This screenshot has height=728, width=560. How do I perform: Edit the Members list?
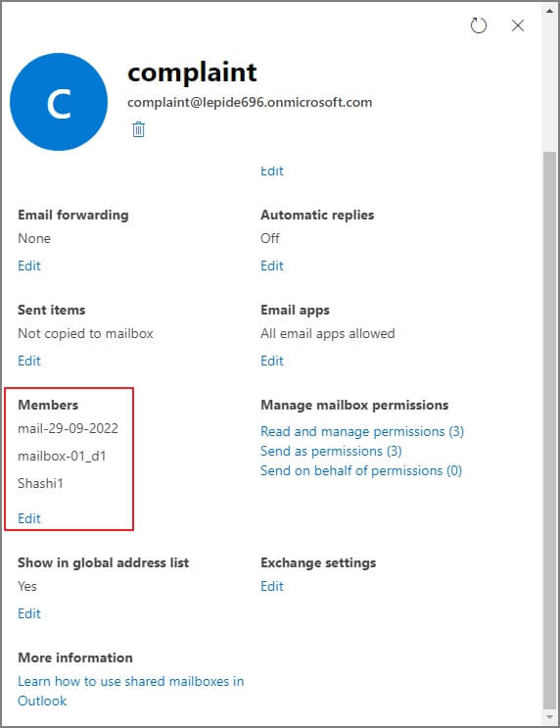pyautogui.click(x=29, y=518)
